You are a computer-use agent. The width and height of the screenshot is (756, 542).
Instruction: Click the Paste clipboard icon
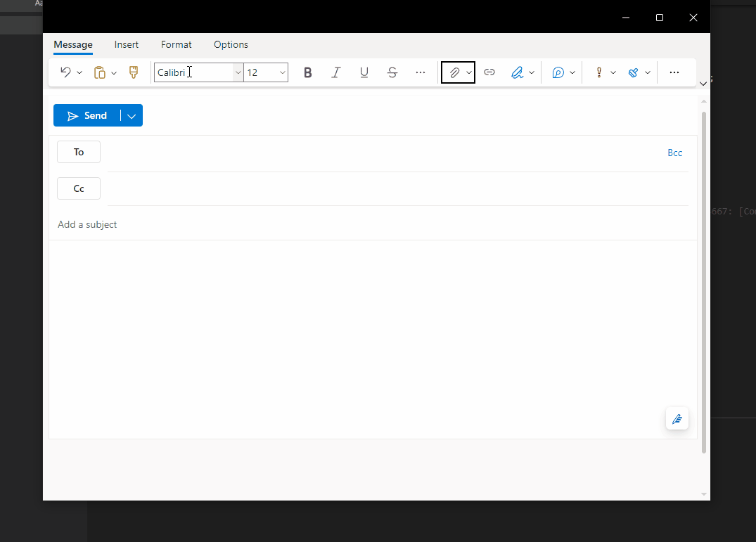(x=100, y=72)
